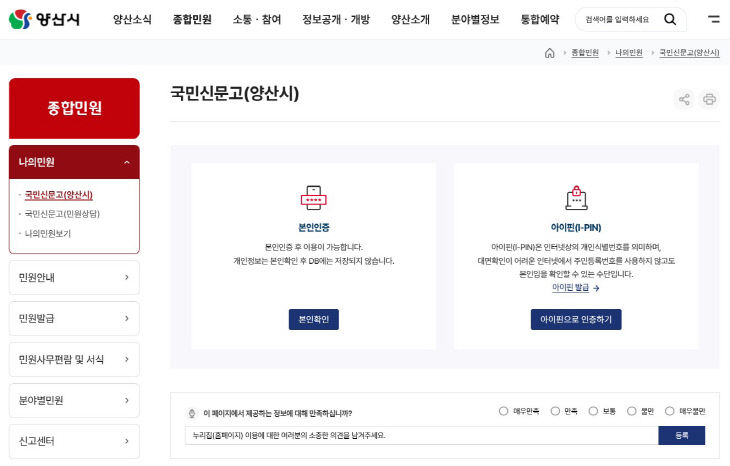Select the 매우불만 radio button

coord(670,411)
